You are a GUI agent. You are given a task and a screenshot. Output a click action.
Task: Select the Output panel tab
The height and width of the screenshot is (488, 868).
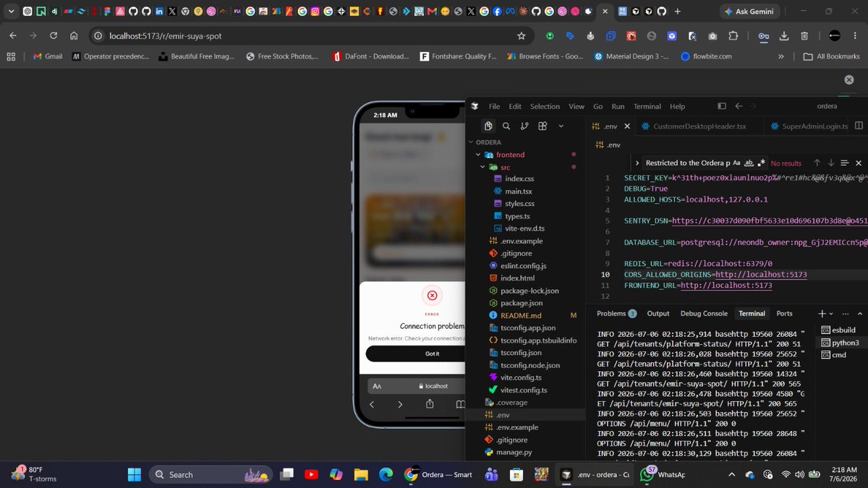pos(658,313)
